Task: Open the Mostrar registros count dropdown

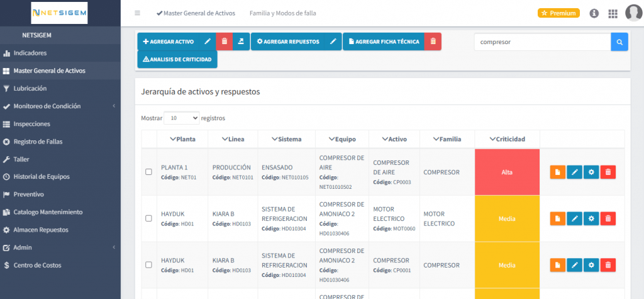Action: [181, 118]
